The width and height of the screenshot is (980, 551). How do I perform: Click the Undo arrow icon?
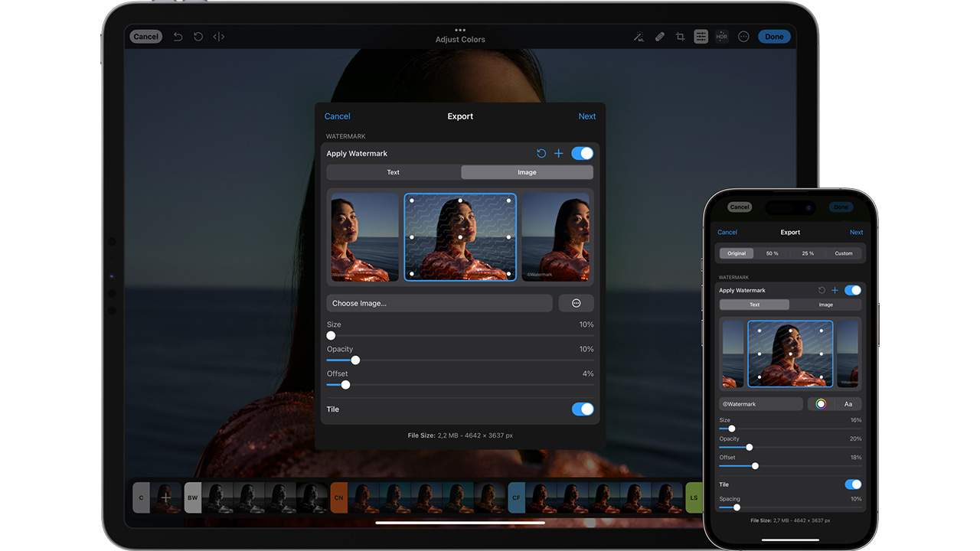pos(178,36)
